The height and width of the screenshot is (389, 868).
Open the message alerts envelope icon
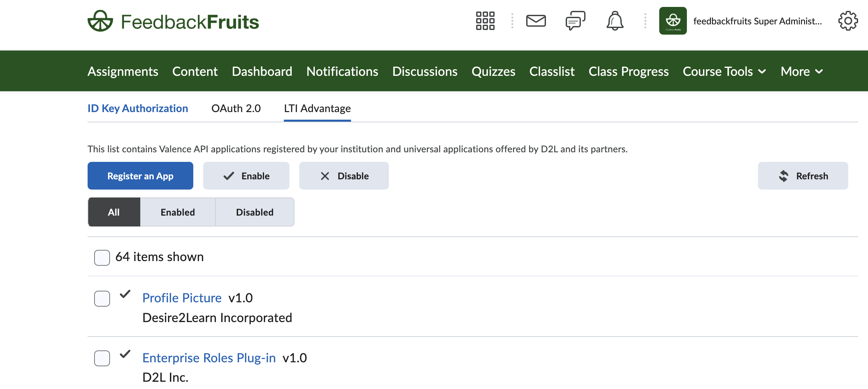pos(536,21)
